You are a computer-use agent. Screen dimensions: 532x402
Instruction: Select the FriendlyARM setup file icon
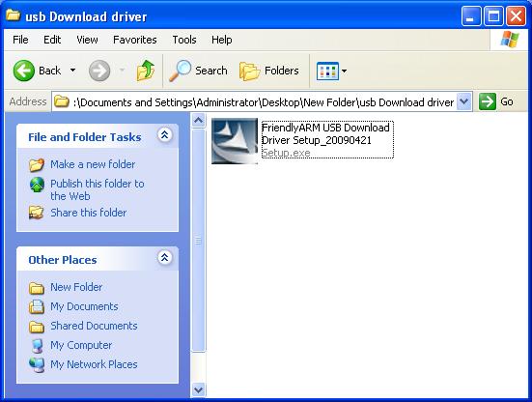[x=235, y=140]
